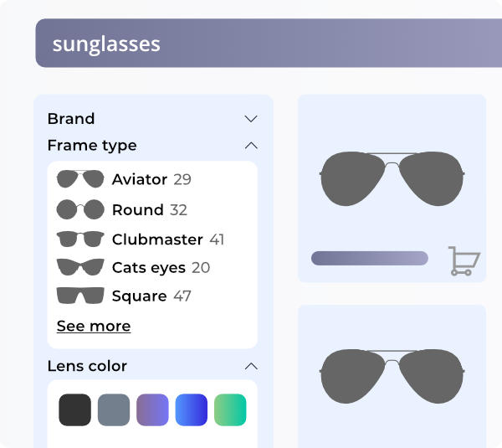Filter by Aviator label
Viewport: 502px width, 448px height.
click(x=140, y=179)
